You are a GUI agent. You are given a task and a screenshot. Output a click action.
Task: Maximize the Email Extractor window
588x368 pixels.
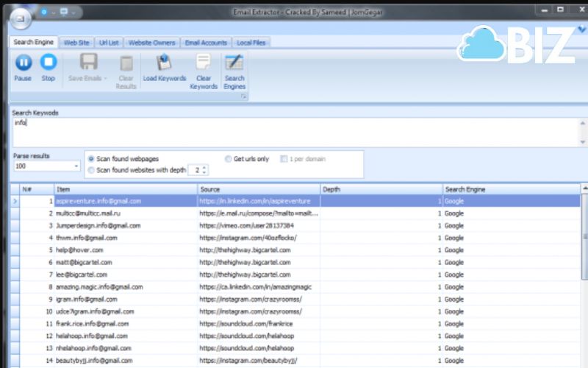pos(560,10)
